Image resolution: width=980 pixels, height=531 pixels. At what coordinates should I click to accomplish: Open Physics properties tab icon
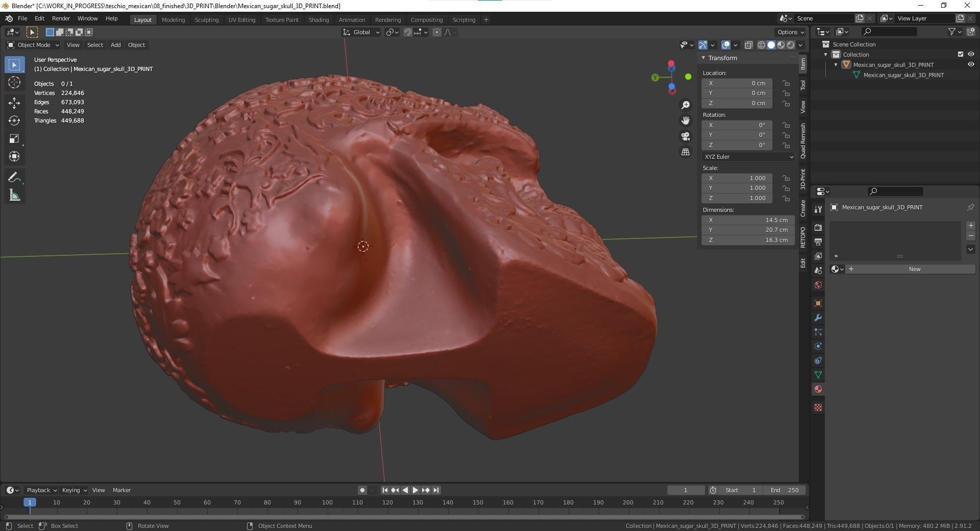[818, 346]
